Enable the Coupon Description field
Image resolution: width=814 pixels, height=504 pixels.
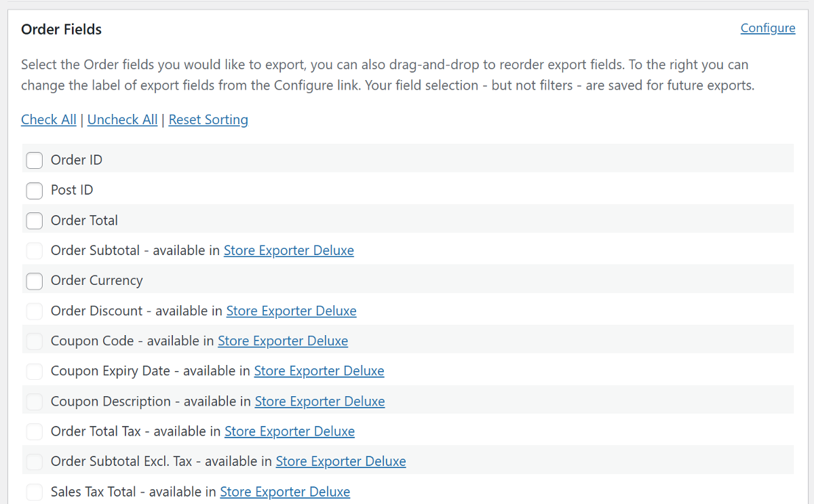click(x=34, y=401)
